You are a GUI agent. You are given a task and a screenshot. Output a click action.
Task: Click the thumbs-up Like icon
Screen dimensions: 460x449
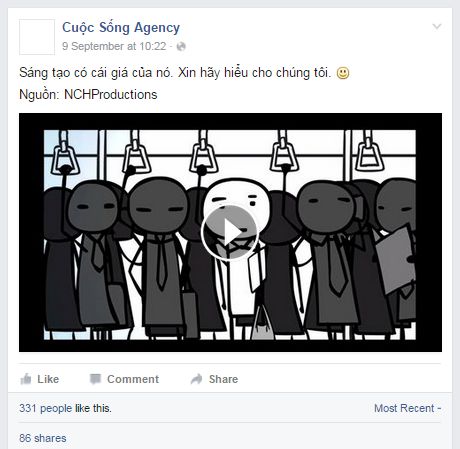[26, 379]
